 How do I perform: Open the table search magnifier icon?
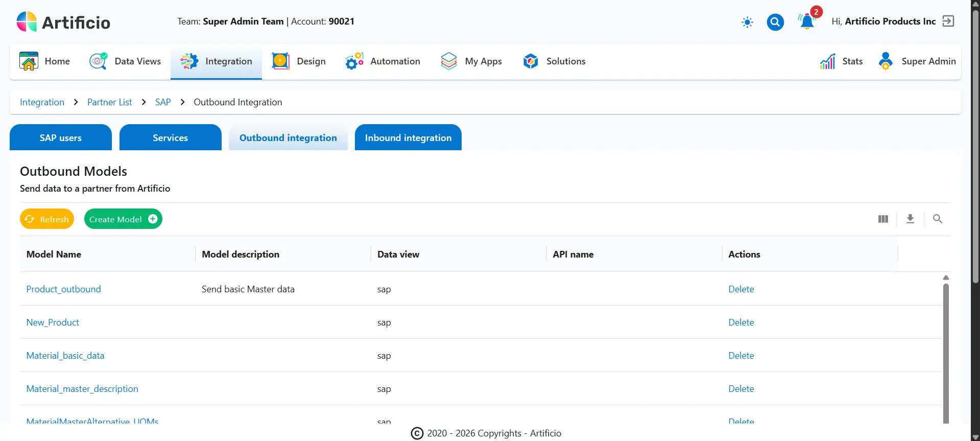pyautogui.click(x=937, y=219)
